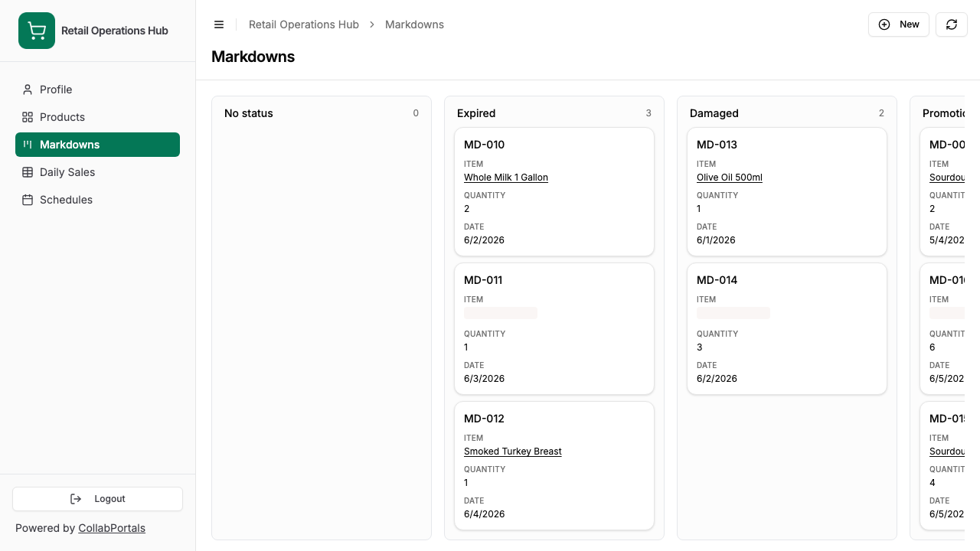
Task: Click the No status column count 0
Action: (416, 113)
